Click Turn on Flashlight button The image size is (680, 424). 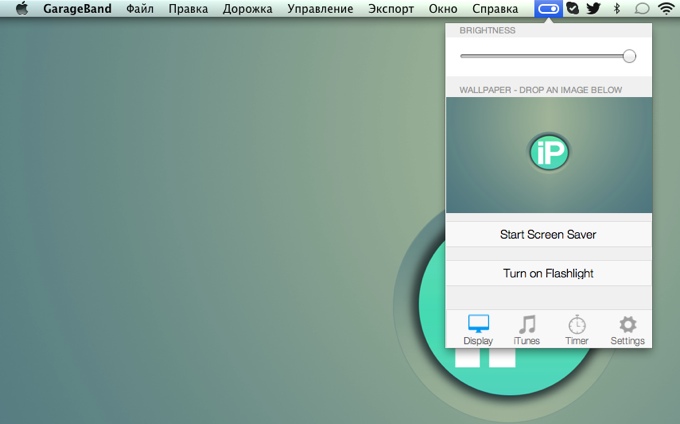[x=549, y=273]
